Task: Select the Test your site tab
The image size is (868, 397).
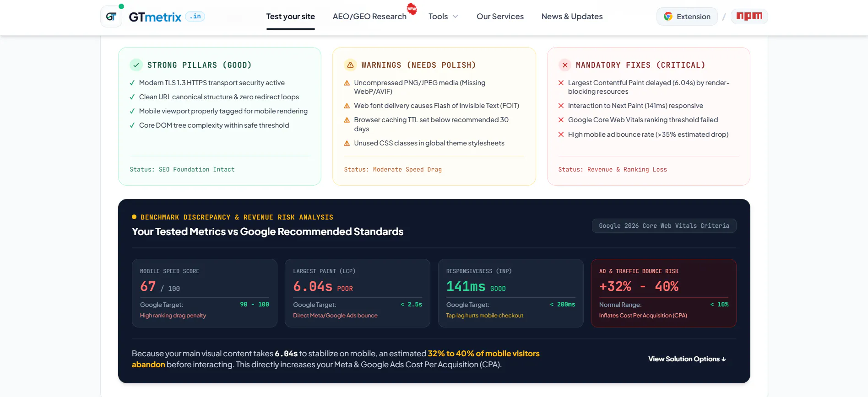Action: pyautogui.click(x=291, y=16)
